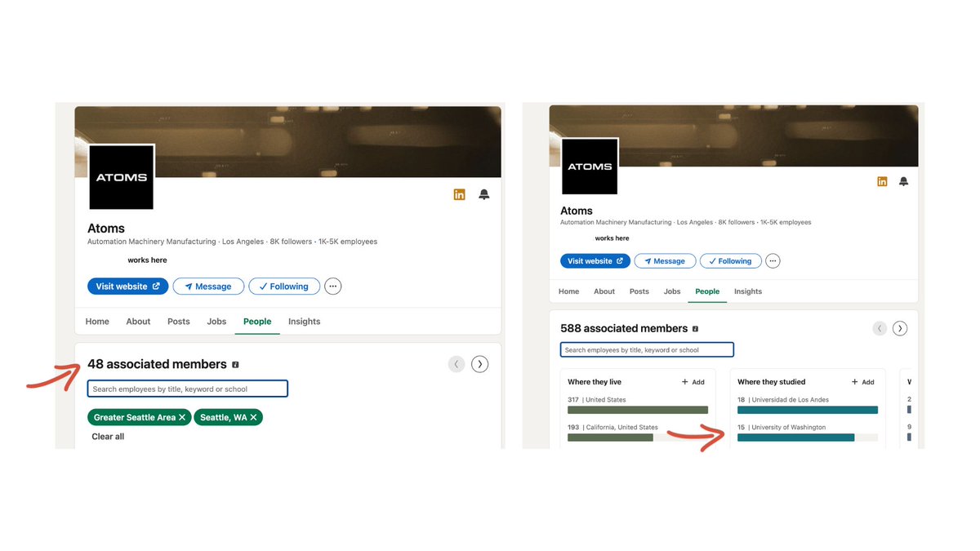Click Atoms logo in right screenshot
The image size is (980, 551).
pyautogui.click(x=590, y=167)
